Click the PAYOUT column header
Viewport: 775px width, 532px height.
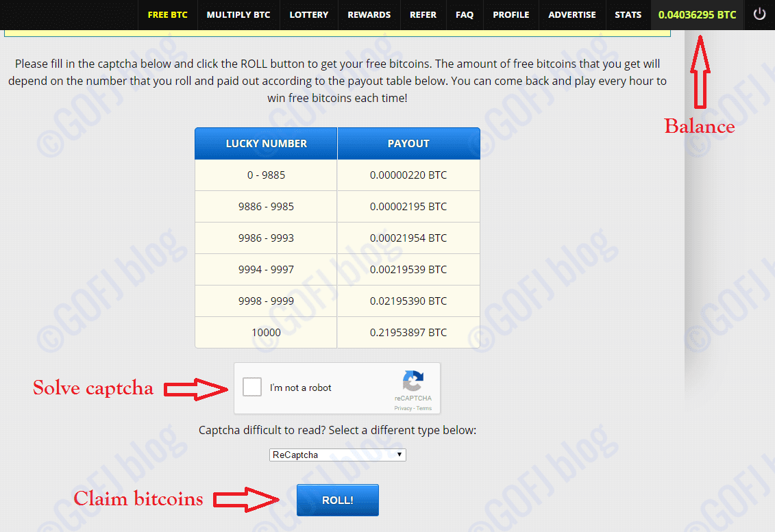(x=409, y=143)
